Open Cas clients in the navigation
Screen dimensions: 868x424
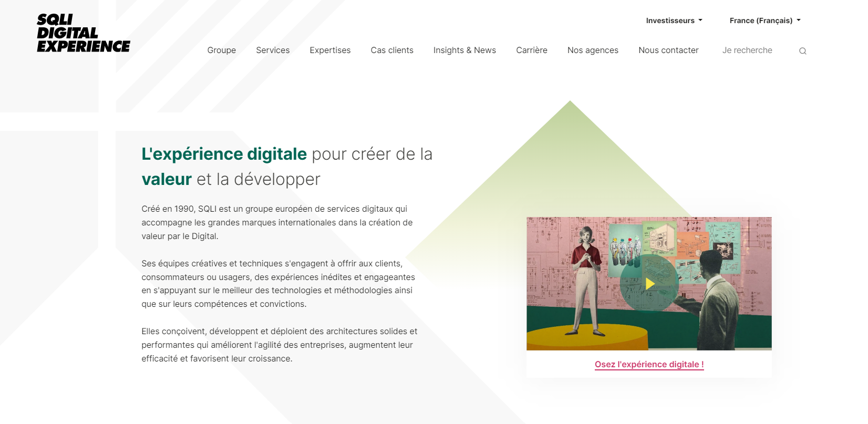point(392,50)
